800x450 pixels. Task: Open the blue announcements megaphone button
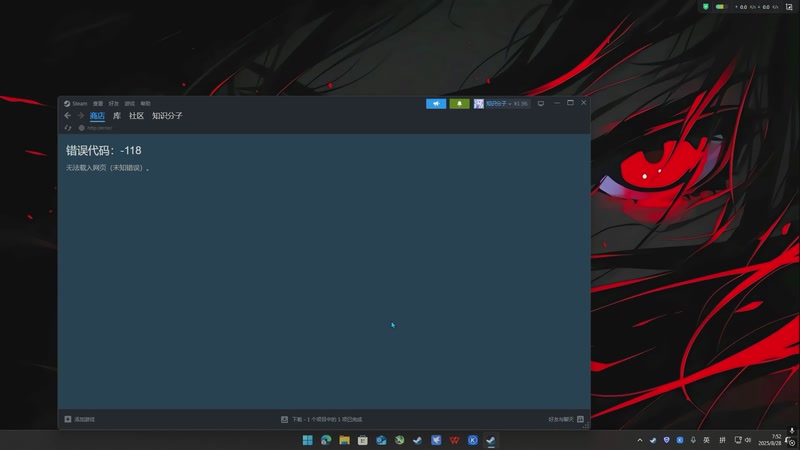pyautogui.click(x=436, y=104)
